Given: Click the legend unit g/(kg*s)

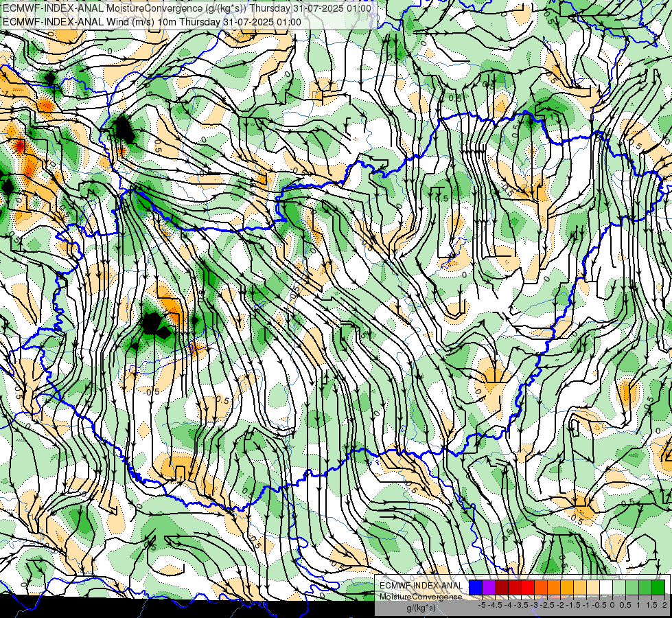Looking at the screenshot, I should (421, 608).
